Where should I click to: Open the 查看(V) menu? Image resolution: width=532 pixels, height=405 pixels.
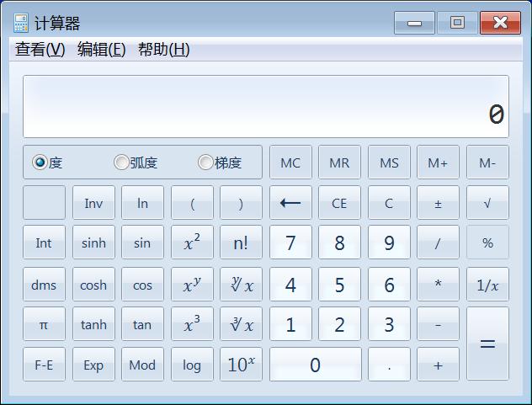pos(40,50)
